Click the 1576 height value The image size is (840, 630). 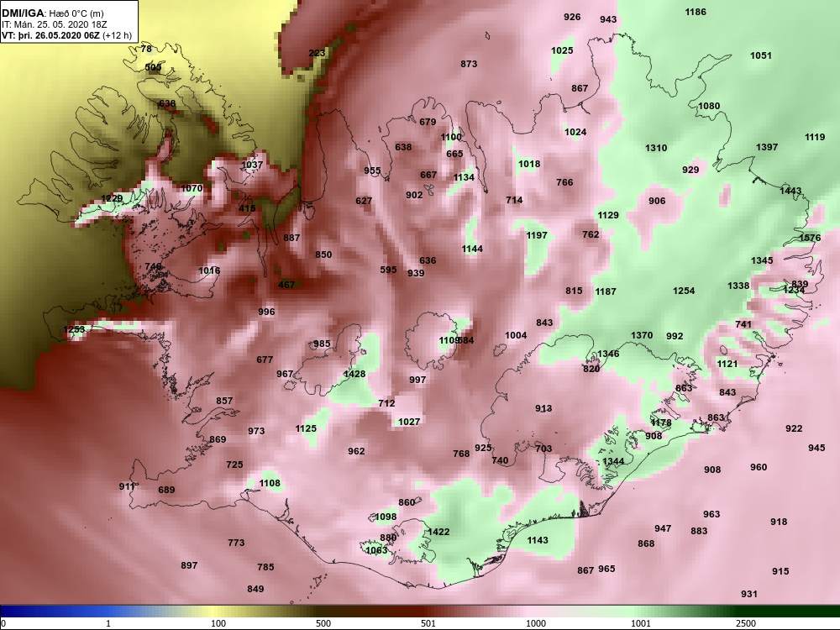[x=809, y=238]
